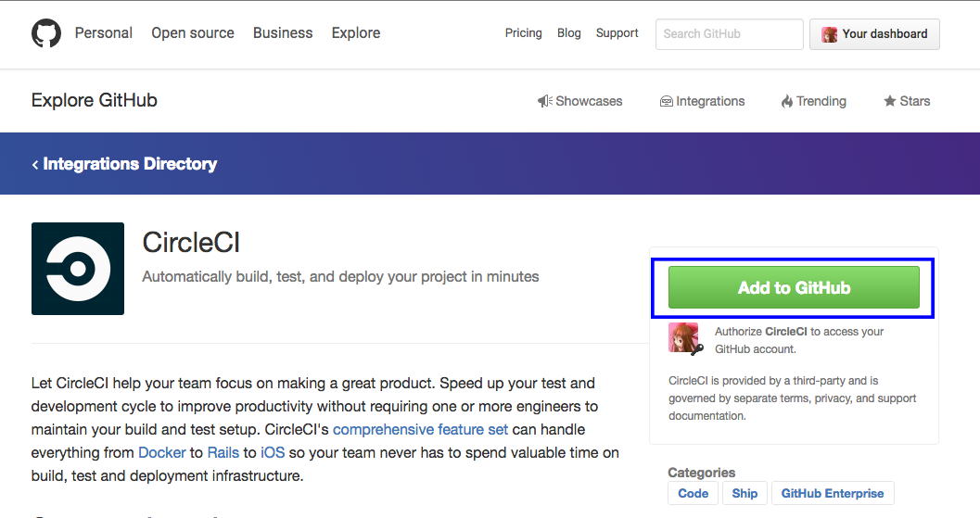Open the Personal menu item
This screenshot has height=518, width=980.
104,33
